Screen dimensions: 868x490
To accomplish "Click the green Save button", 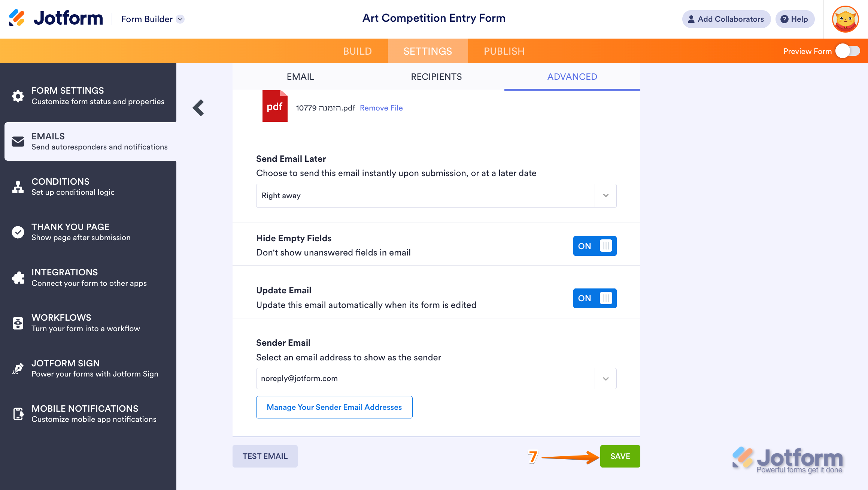I will click(620, 456).
